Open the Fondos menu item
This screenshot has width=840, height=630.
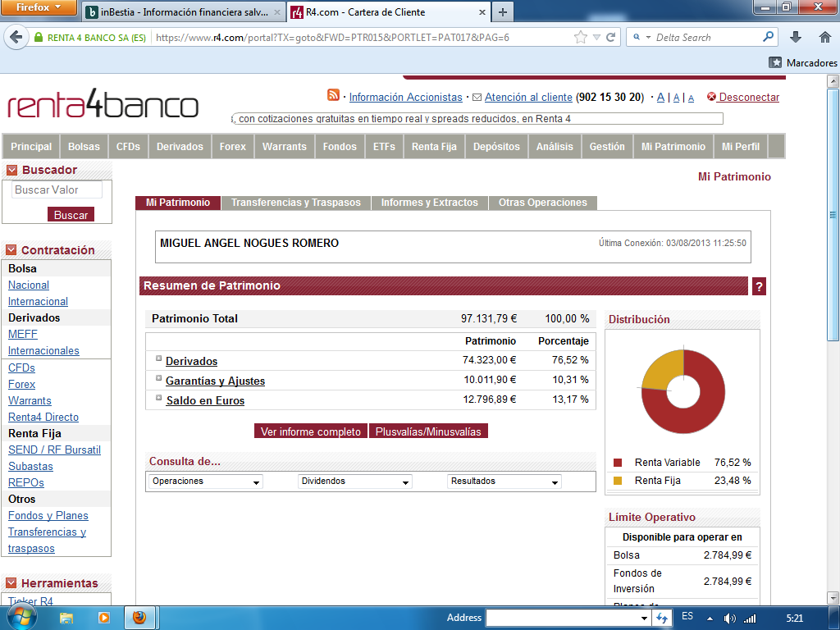pos(340,147)
